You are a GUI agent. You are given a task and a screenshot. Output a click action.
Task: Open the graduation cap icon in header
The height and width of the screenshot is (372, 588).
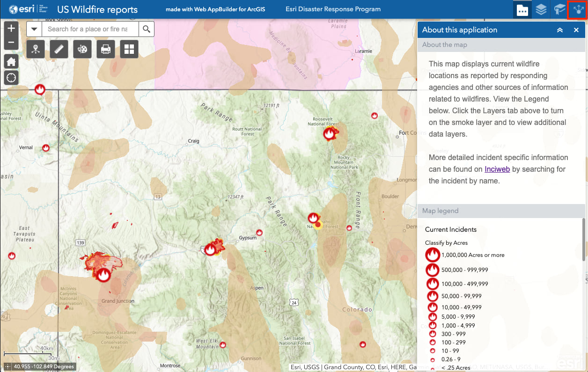559,9
